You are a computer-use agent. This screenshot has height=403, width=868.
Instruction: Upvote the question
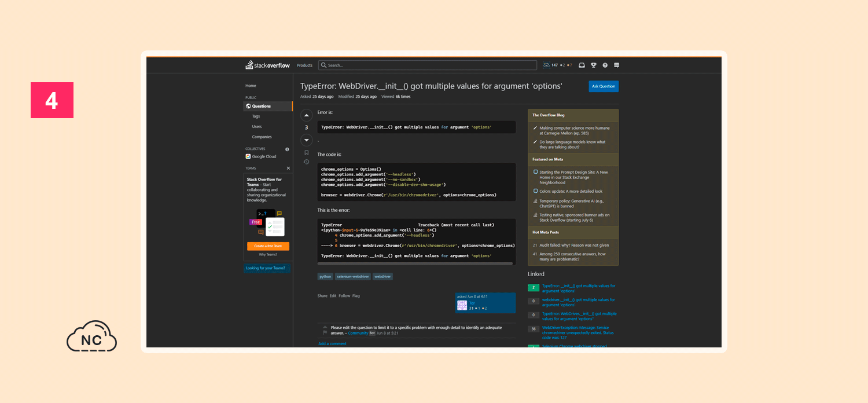pos(306,115)
